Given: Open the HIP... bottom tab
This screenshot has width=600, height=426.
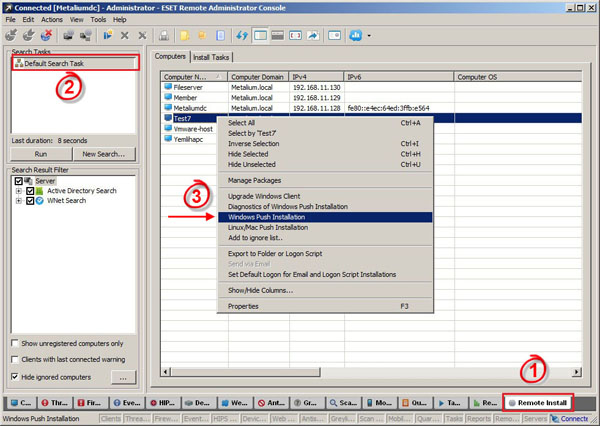Looking at the screenshot, I should pyautogui.click(x=163, y=403).
